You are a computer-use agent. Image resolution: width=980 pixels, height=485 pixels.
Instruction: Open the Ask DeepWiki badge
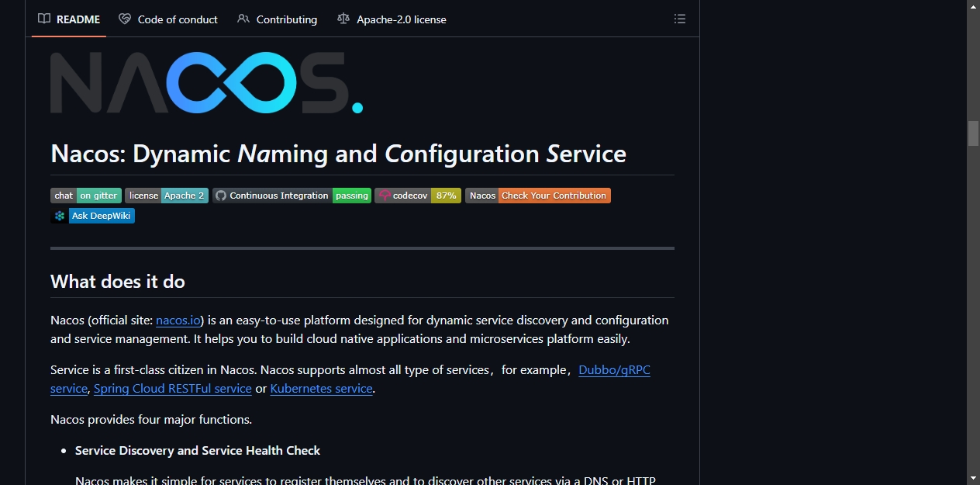93,216
